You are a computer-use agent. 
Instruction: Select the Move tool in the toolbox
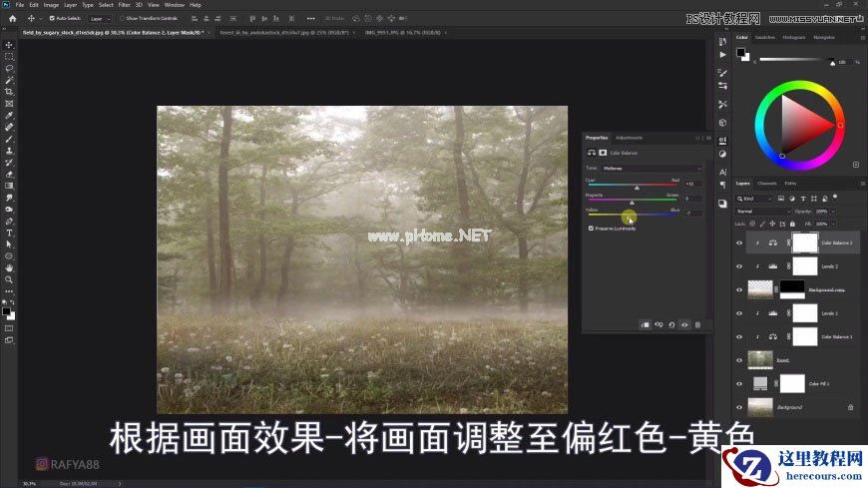pos(9,45)
